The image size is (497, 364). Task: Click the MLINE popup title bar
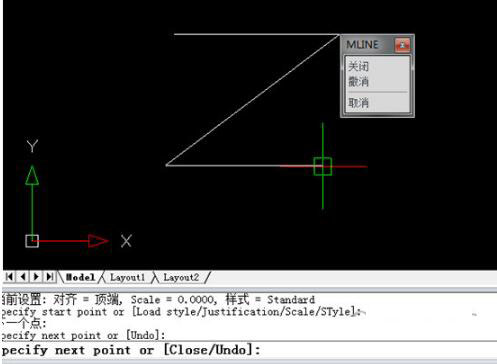click(x=369, y=44)
